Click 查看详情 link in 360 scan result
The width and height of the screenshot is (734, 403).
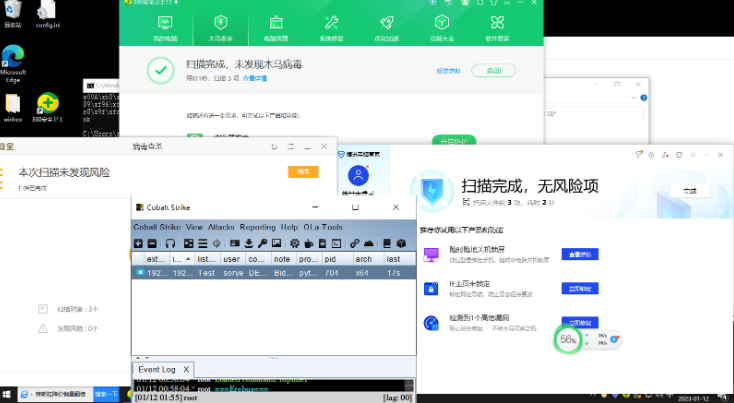coord(255,78)
